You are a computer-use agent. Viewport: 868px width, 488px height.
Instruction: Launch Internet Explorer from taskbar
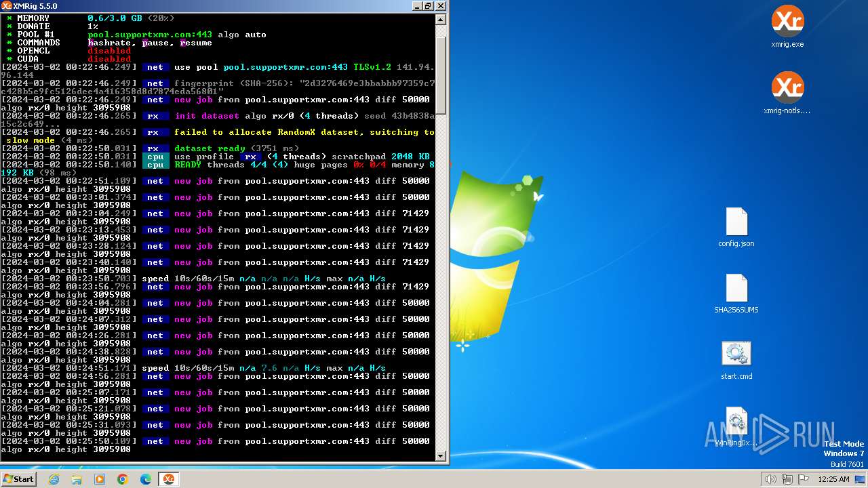click(x=54, y=479)
